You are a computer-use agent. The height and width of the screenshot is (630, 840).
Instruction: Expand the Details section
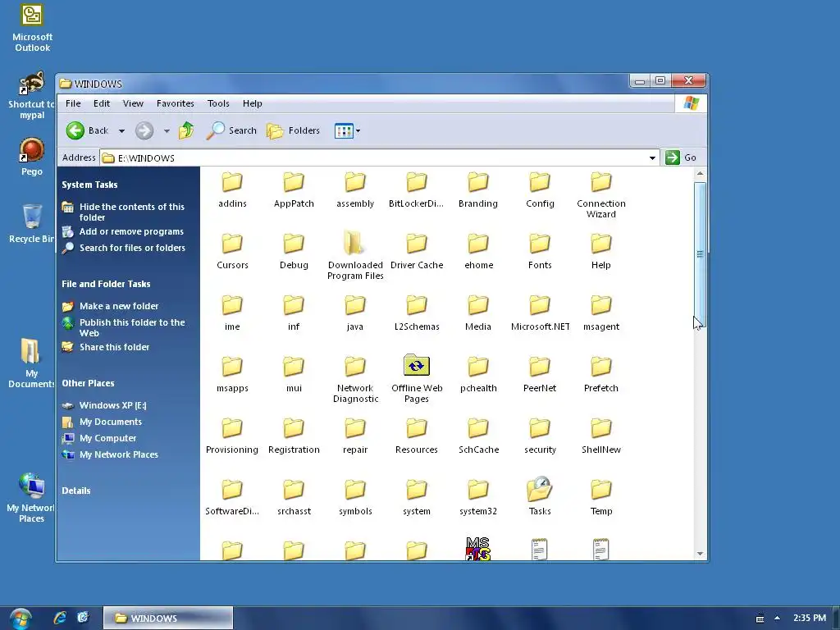[x=76, y=491]
